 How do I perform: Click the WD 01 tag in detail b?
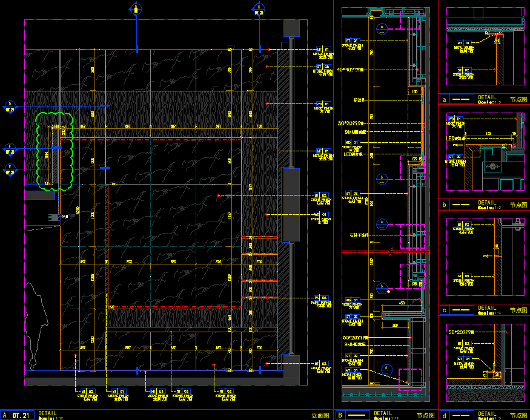coord(455,119)
